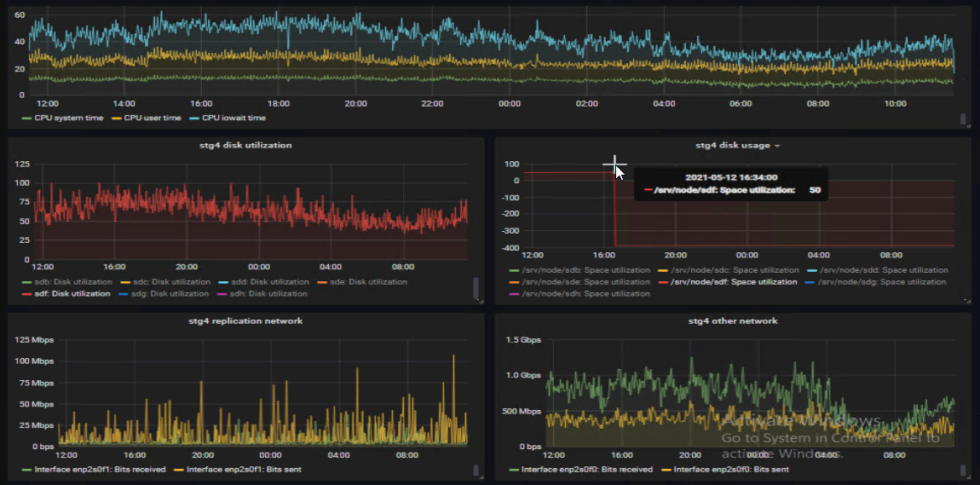Toggle the sdf: Disk utilization series
This screenshot has width=980, height=485.
(72, 293)
